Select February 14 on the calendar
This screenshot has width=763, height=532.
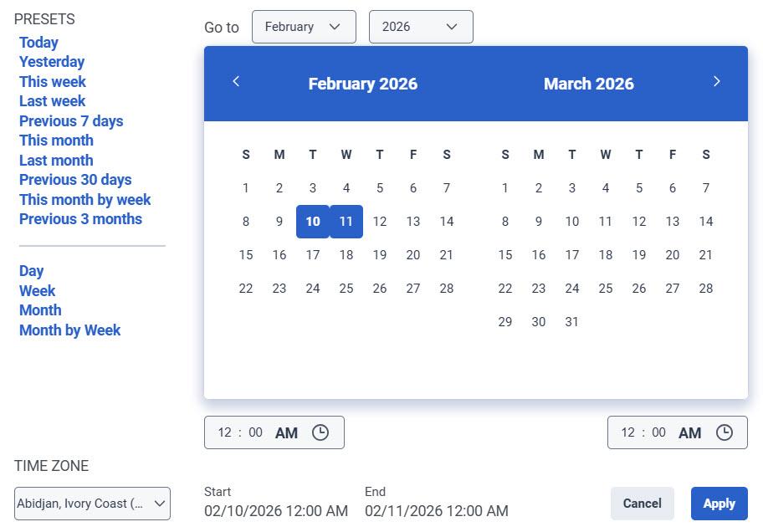447,221
